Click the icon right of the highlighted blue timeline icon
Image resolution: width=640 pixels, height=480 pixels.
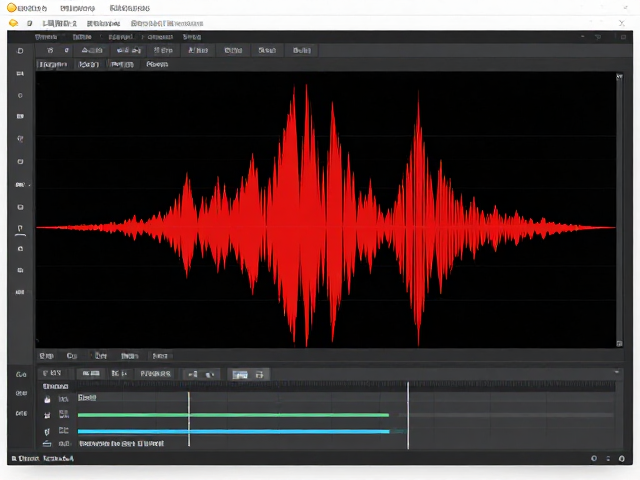tap(259, 375)
